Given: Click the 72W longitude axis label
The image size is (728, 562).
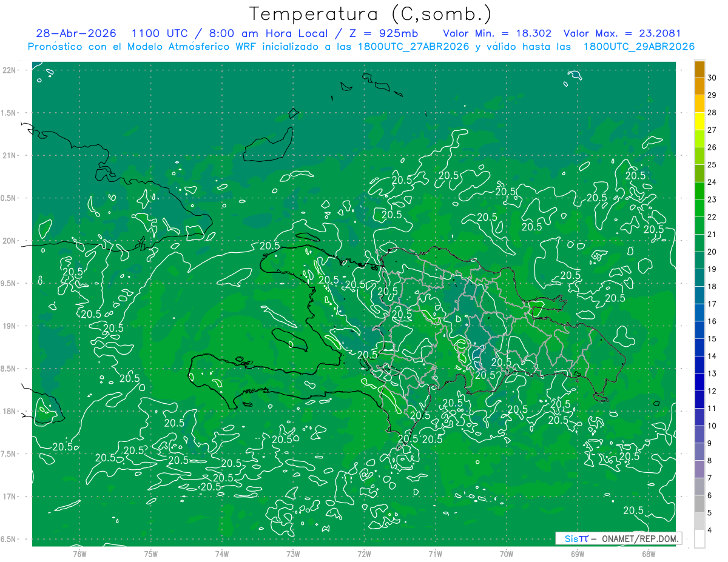Looking at the screenshot, I should click(x=364, y=554).
